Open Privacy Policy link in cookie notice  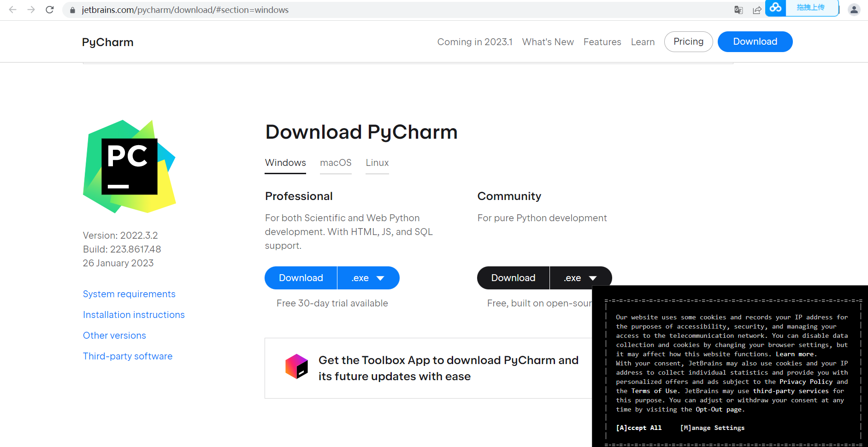click(806, 382)
